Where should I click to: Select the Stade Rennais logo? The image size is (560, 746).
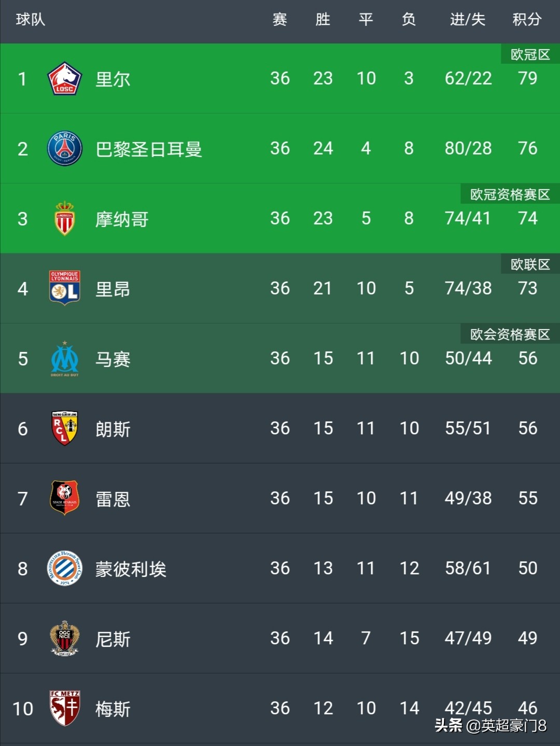[x=64, y=498]
